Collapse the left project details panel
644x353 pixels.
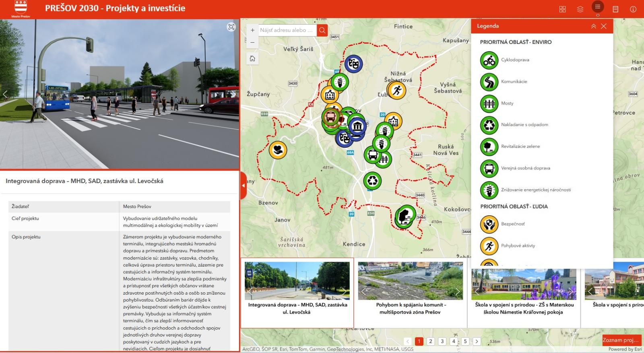(x=243, y=186)
